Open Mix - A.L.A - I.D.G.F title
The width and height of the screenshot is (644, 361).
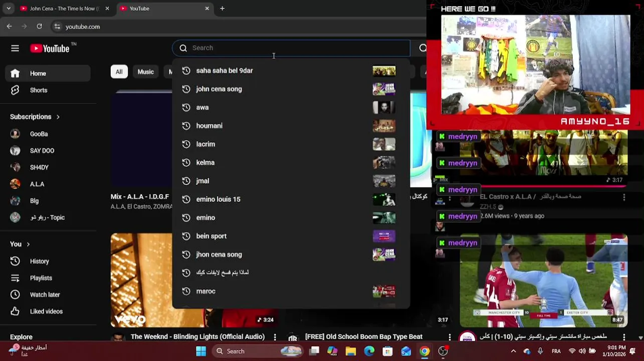tap(140, 197)
